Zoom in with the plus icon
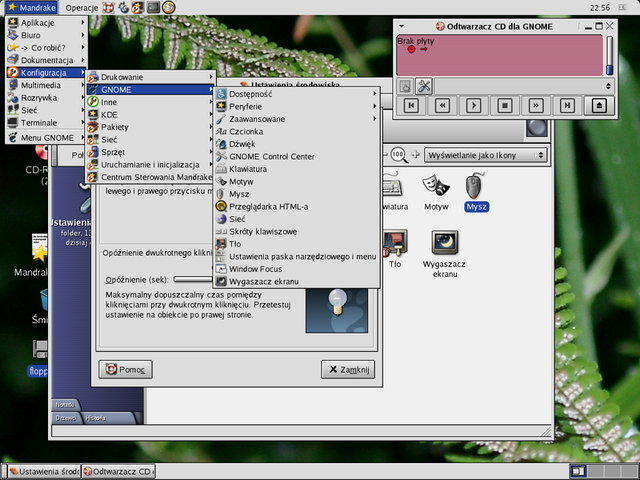 point(416,154)
